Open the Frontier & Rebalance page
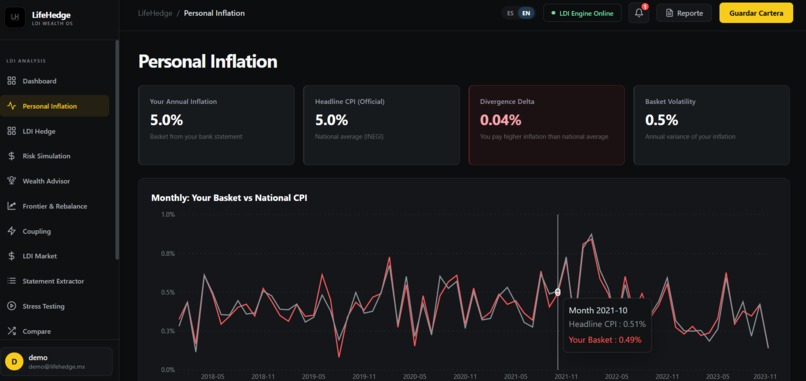806x381 pixels. click(54, 206)
